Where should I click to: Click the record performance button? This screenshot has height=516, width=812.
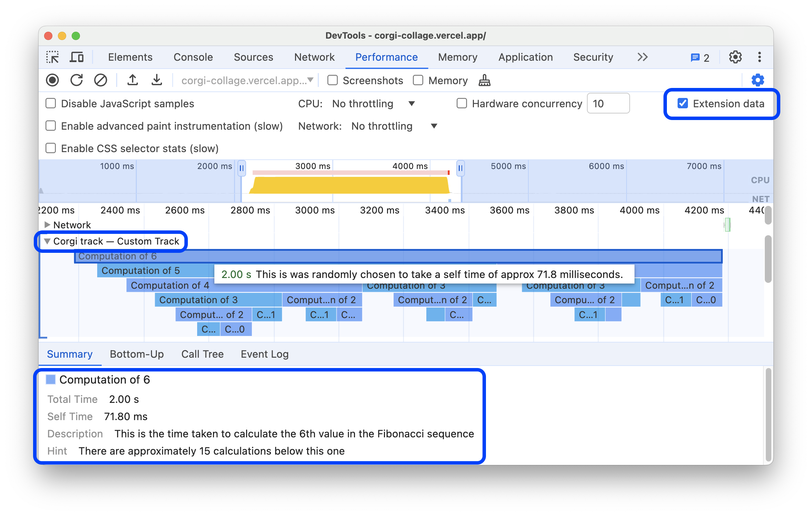coord(54,80)
